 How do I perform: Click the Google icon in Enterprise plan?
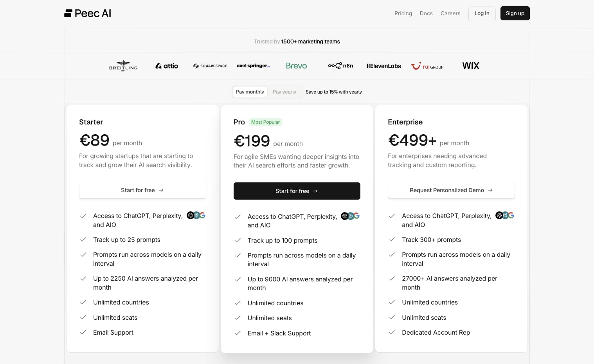[x=511, y=215]
